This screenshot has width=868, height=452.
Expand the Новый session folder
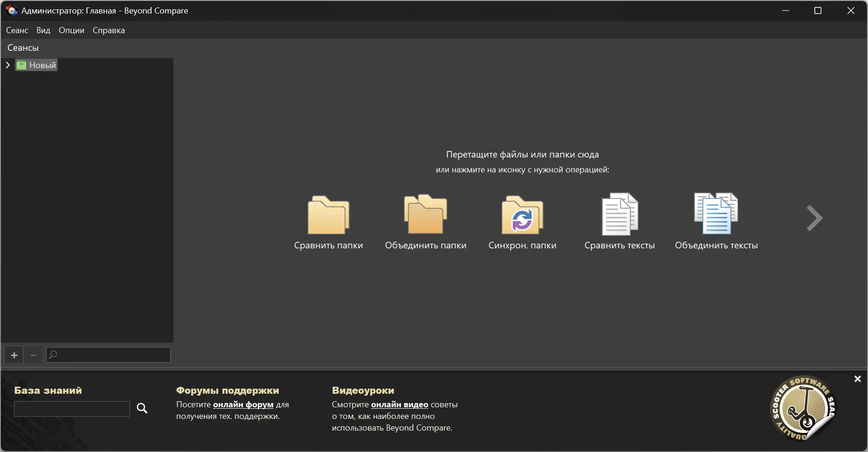[x=7, y=65]
